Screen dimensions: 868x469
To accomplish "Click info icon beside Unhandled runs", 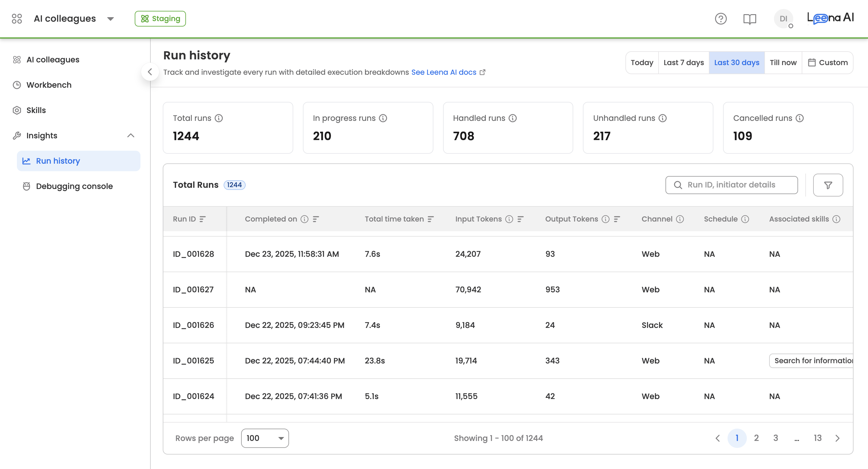I will 662,118.
